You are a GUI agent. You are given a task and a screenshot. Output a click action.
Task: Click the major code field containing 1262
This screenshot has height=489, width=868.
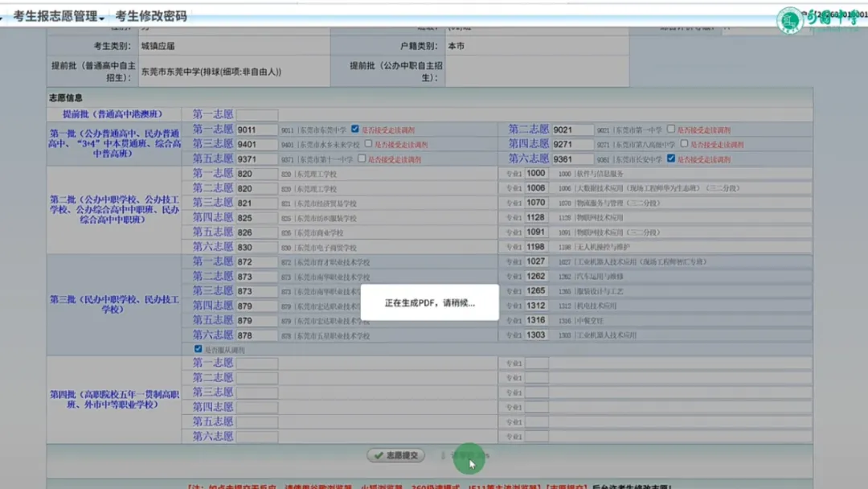click(536, 277)
